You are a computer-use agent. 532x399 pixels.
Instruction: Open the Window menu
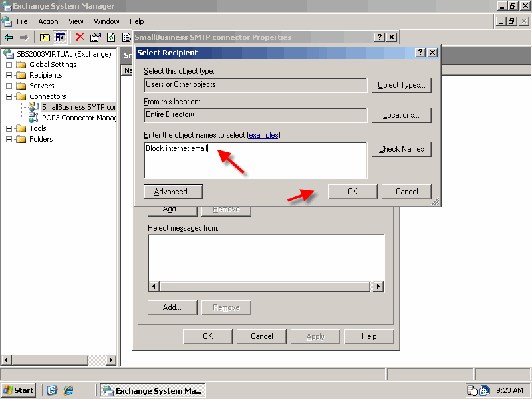[x=106, y=21]
